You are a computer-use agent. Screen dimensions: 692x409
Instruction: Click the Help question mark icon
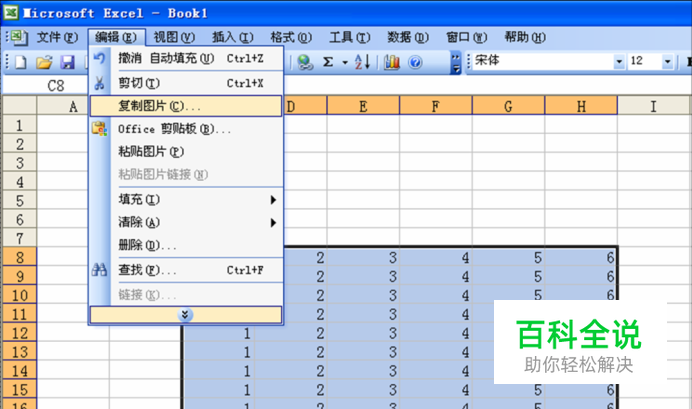[415, 62]
